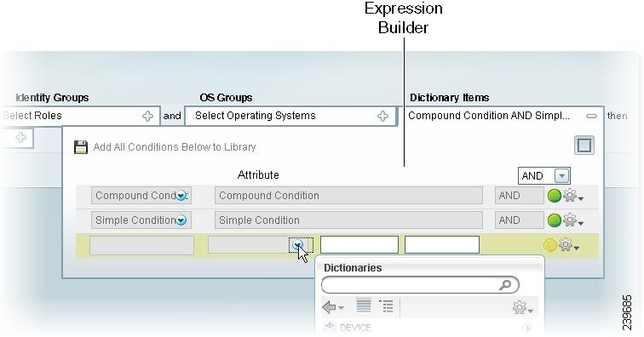The image size is (644, 337).
Task: Open gear menu on Simple Condition row
Action: pos(572,220)
